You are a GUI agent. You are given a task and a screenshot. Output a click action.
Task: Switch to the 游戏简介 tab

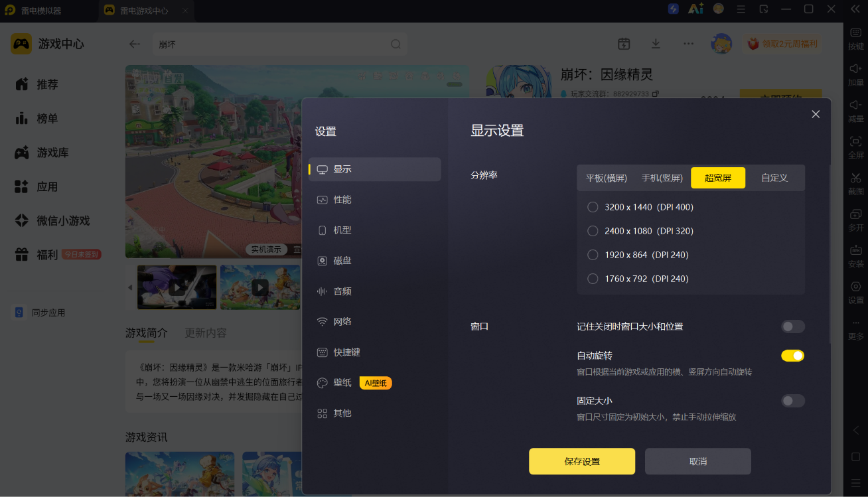point(147,332)
